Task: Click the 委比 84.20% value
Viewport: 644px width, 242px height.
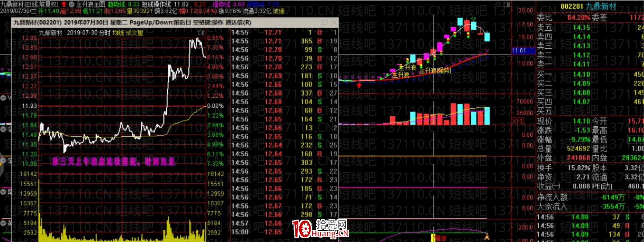Action: pos(578,18)
